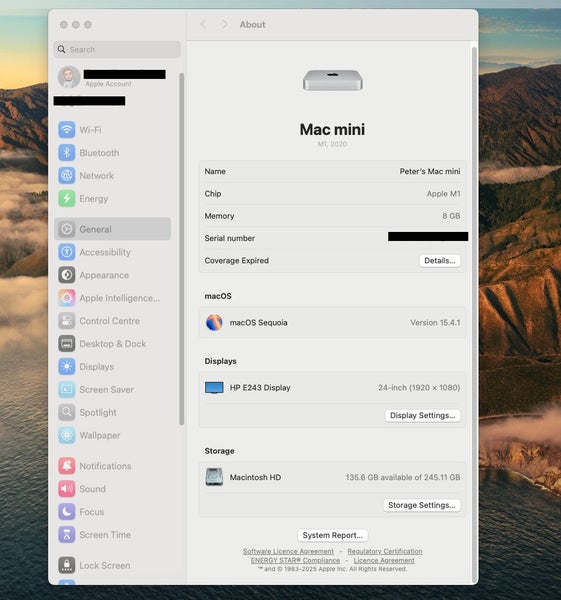Open coverage Details button

pos(440,261)
